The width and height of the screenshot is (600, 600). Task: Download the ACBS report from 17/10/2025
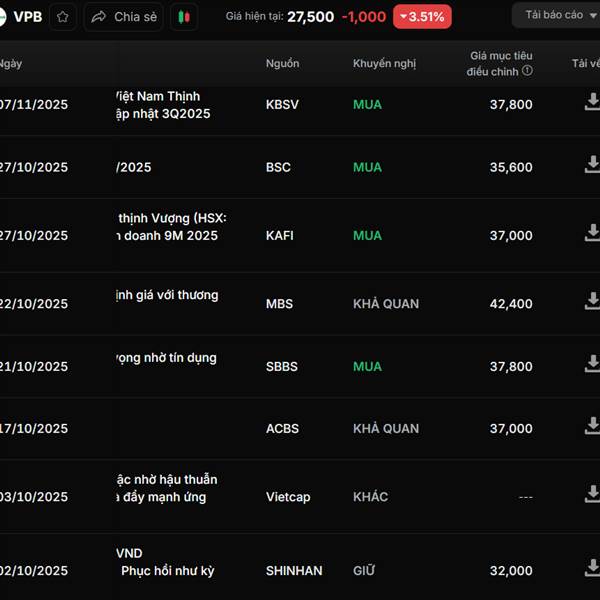(x=592, y=426)
